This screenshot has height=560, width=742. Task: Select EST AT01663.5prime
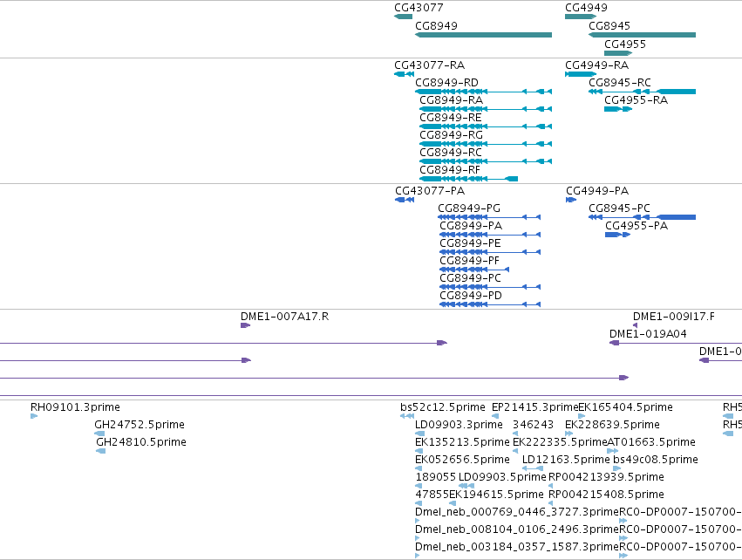point(613,452)
